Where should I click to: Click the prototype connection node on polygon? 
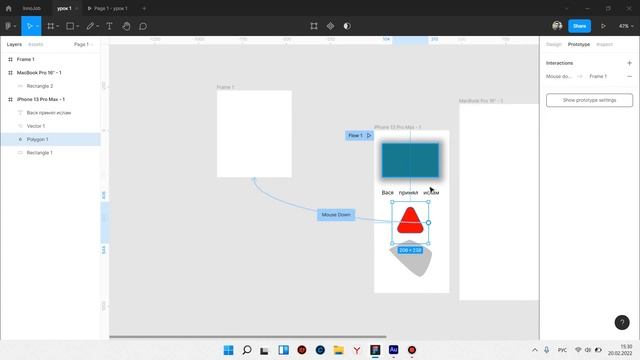[428, 223]
